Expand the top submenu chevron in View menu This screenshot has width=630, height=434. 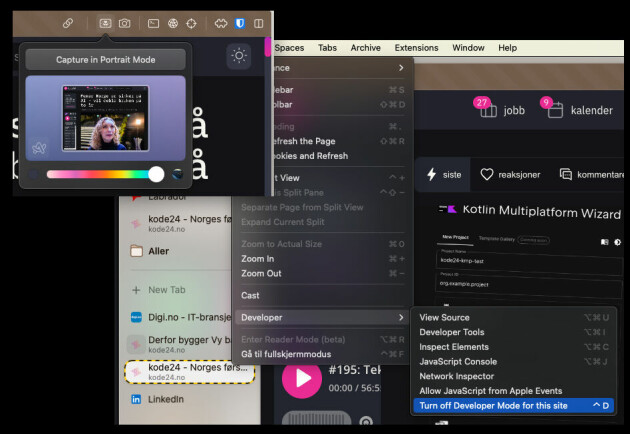(x=401, y=68)
